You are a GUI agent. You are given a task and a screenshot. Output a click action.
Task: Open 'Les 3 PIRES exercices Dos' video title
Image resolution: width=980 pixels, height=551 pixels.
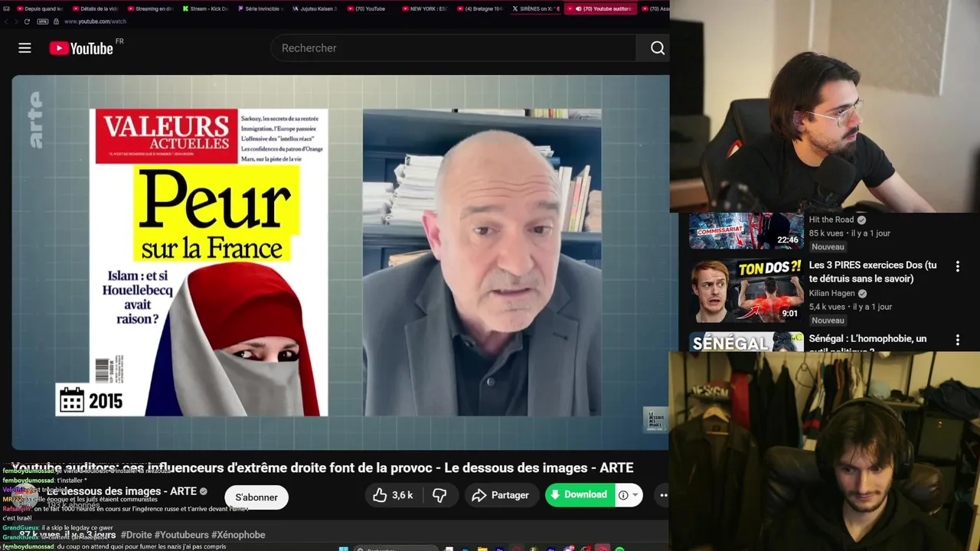(x=873, y=272)
